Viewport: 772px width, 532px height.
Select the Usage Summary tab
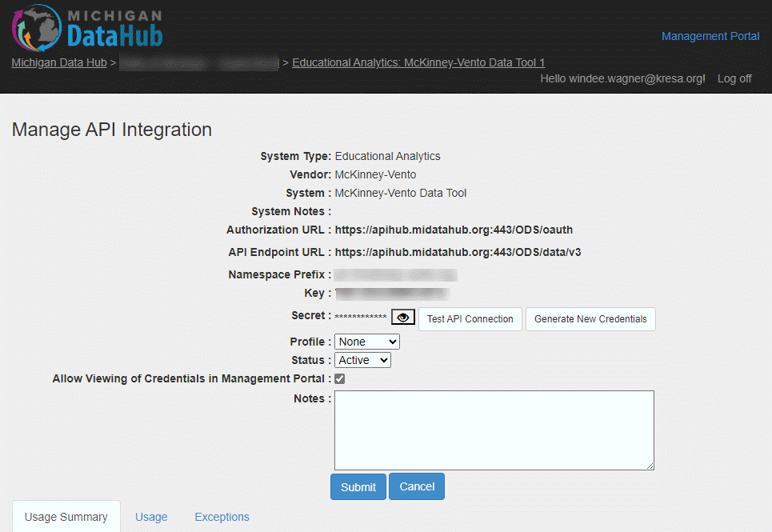tap(66, 517)
